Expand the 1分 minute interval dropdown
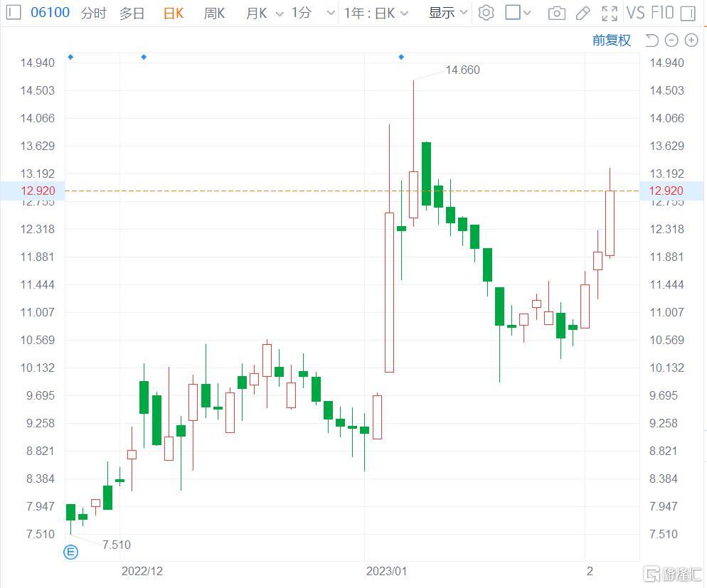 point(331,13)
